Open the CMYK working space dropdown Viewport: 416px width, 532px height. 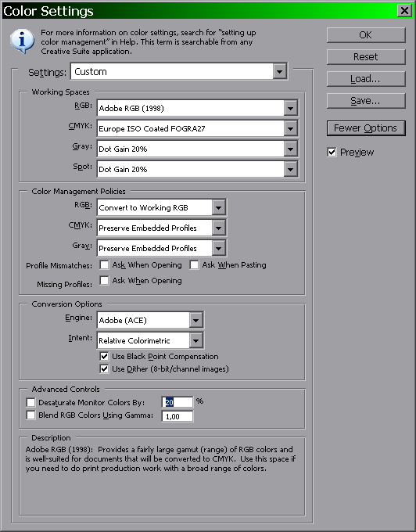click(x=197, y=128)
